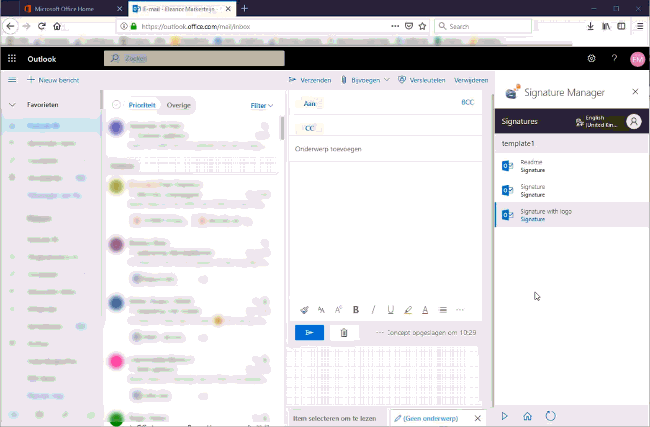Viewport: 650px width, 427px height.
Task: Open Outlook settings gear
Action: (592, 58)
